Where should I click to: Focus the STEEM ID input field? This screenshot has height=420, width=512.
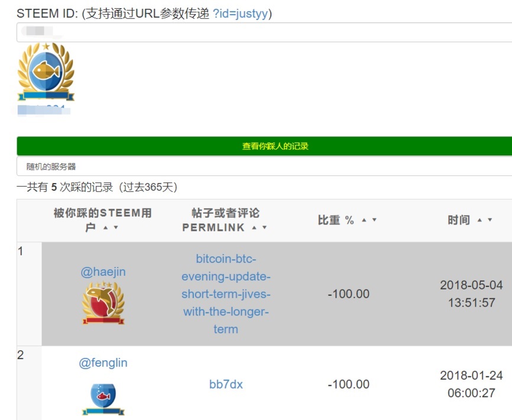coord(264,32)
